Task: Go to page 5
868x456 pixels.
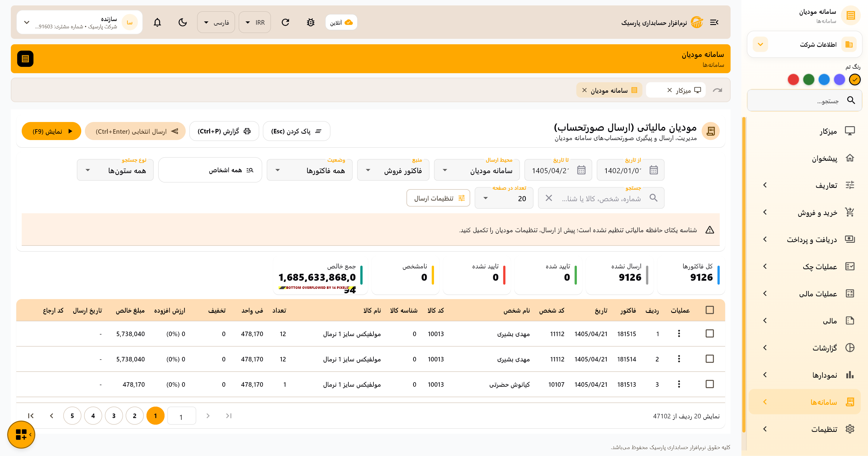Action: 72,416
